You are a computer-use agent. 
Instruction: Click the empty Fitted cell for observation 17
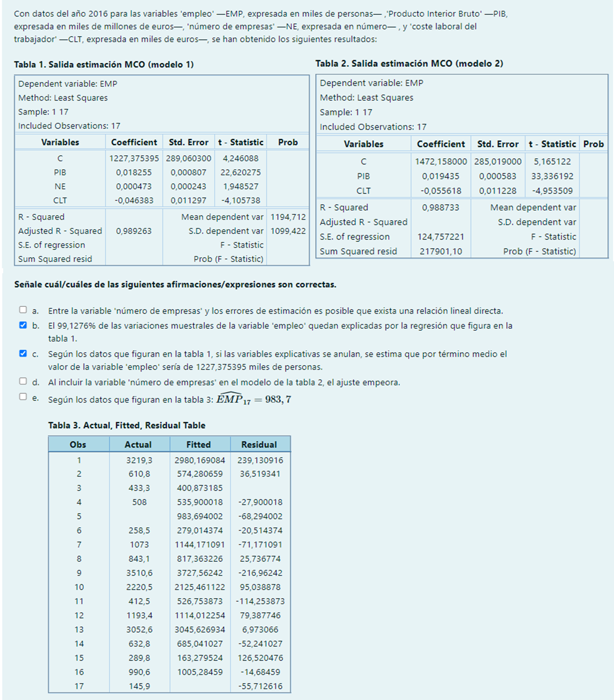pos(200,686)
